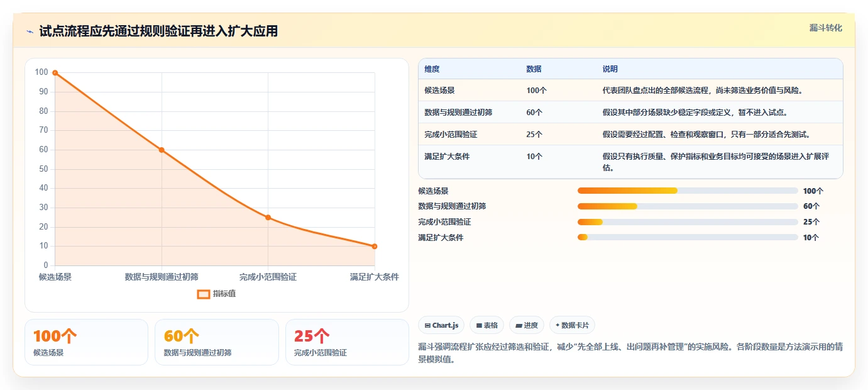Image resolution: width=868 pixels, height=390 pixels.
Task: Click table cell 完成小范围验证 in 维度 column
Action: pos(451,135)
